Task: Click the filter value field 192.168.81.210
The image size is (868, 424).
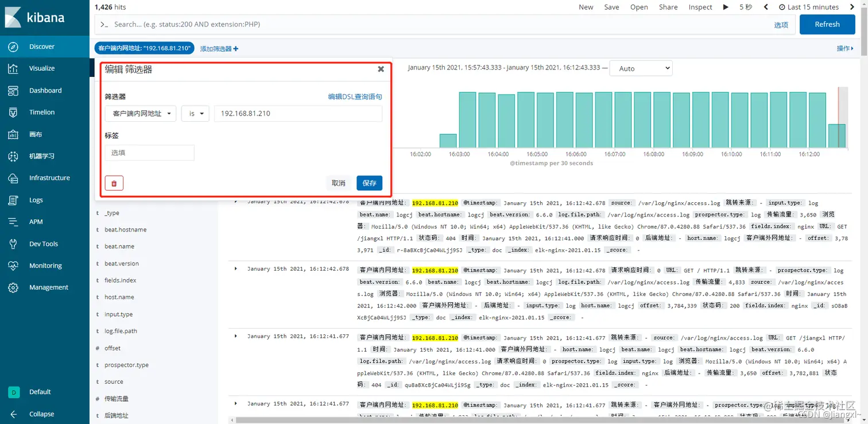Action: point(298,114)
